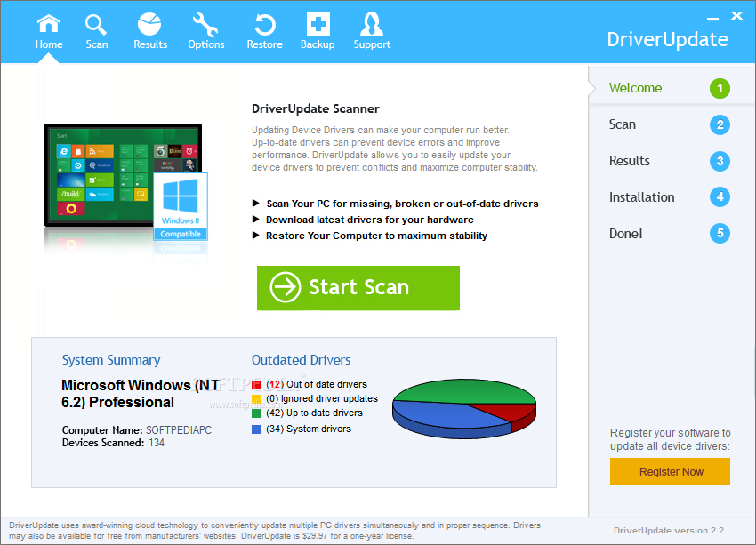This screenshot has height=545, width=756.
Task: Open the Support person icon
Action: tap(372, 24)
